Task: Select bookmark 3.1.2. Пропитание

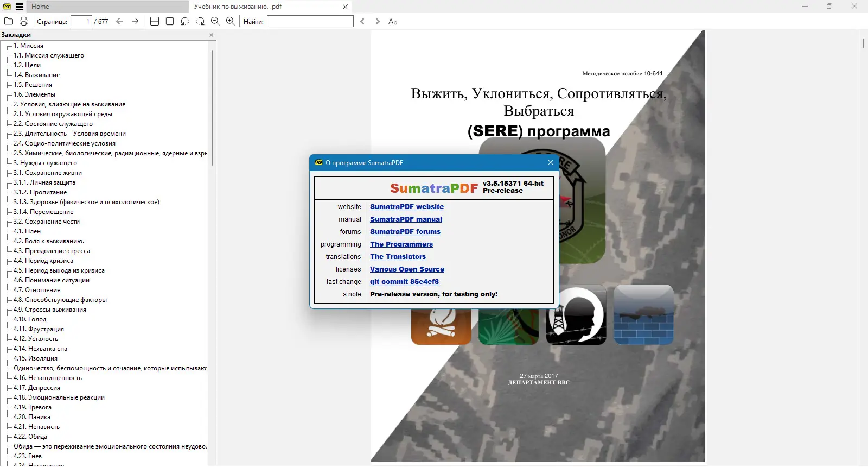Action: [40, 192]
